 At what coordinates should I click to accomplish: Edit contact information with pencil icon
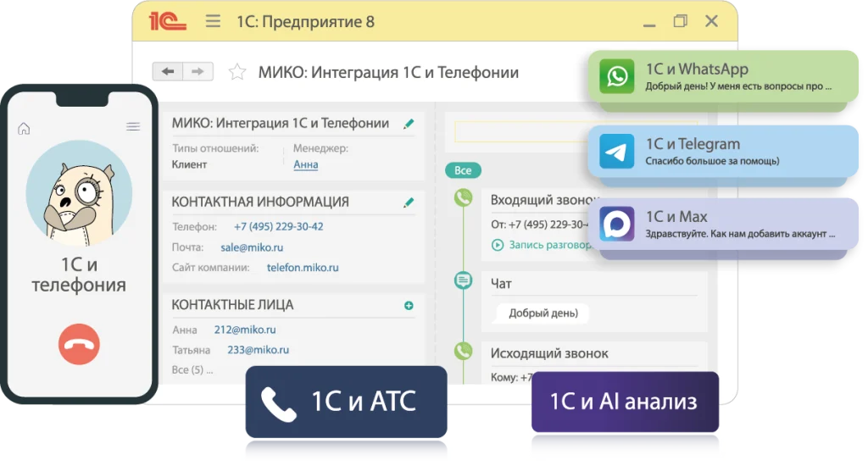click(409, 202)
